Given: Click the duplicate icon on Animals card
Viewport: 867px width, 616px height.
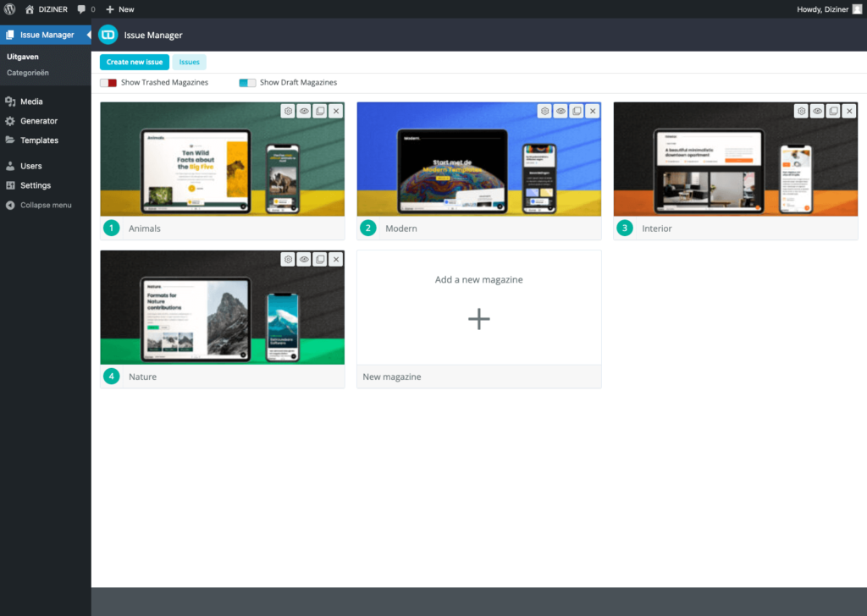Looking at the screenshot, I should [x=320, y=111].
